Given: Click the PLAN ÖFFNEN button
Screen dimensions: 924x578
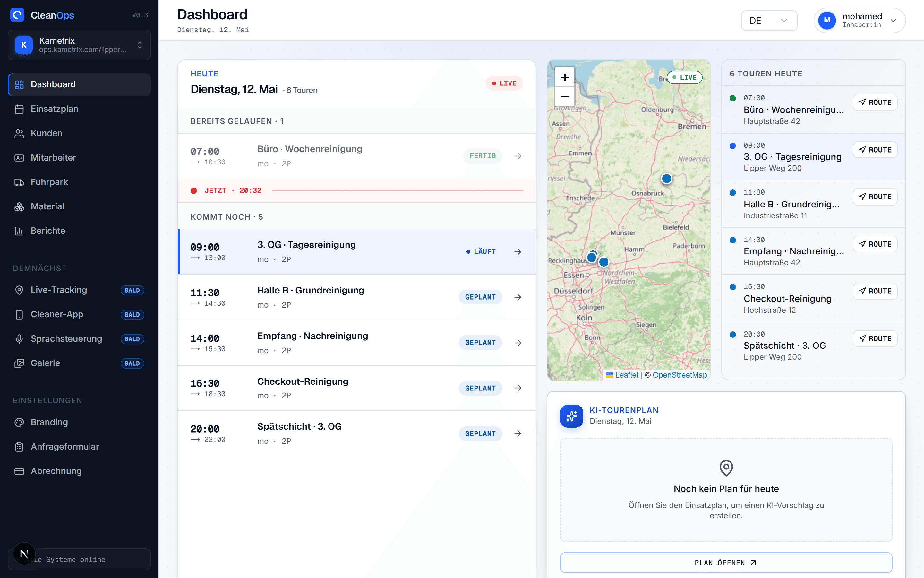Looking at the screenshot, I should [726, 563].
